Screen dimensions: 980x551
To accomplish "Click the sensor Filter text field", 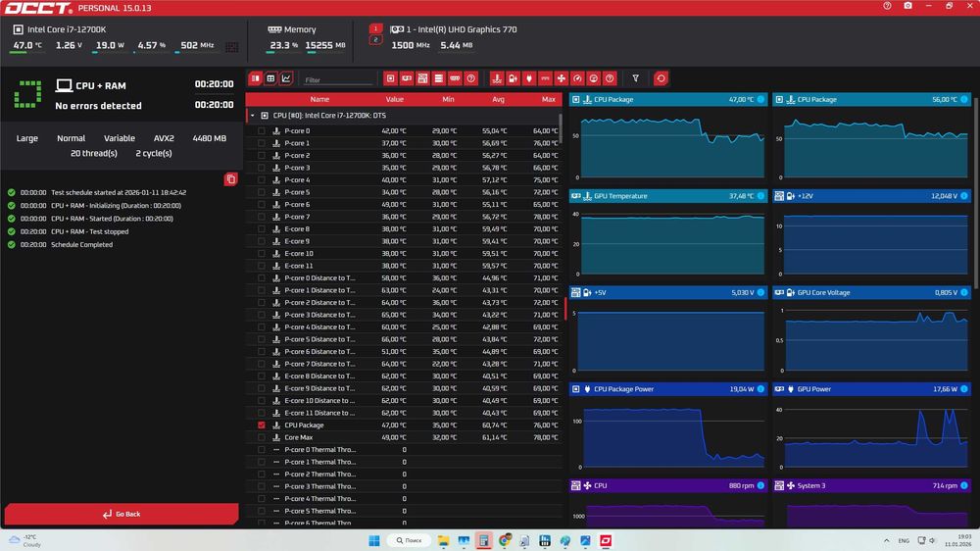I will tap(338, 80).
